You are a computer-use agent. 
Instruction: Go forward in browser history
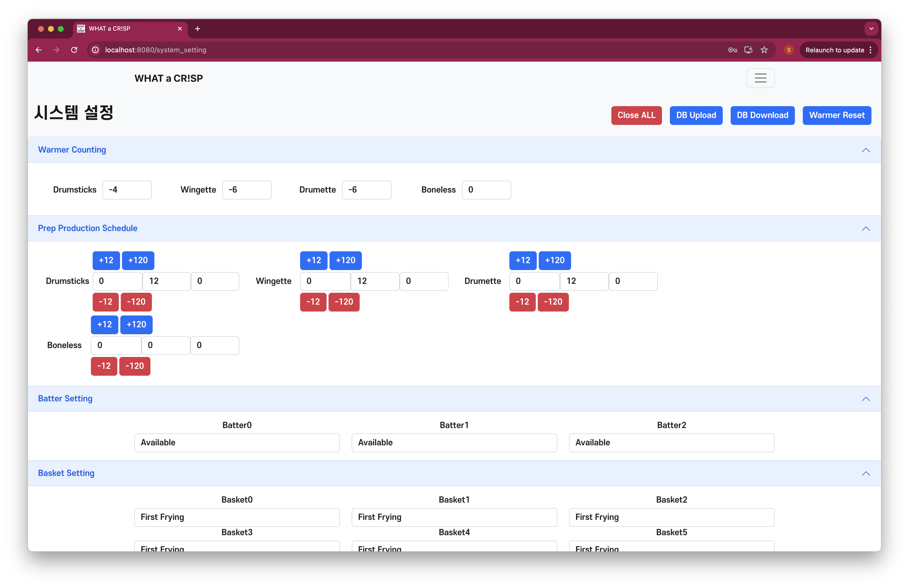click(56, 50)
